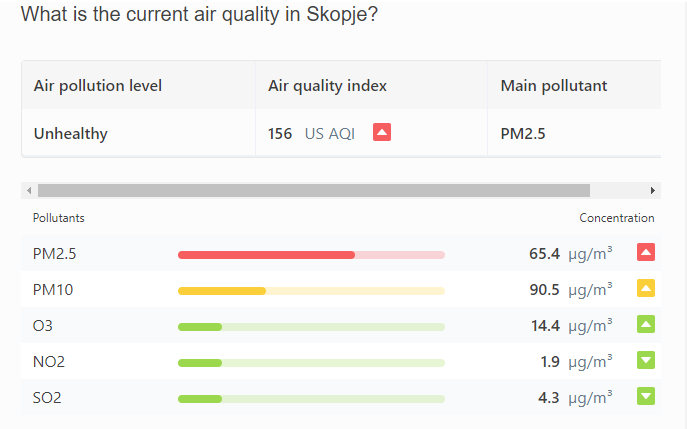
Task: Click the 156 US AQI value
Action: 311,133
